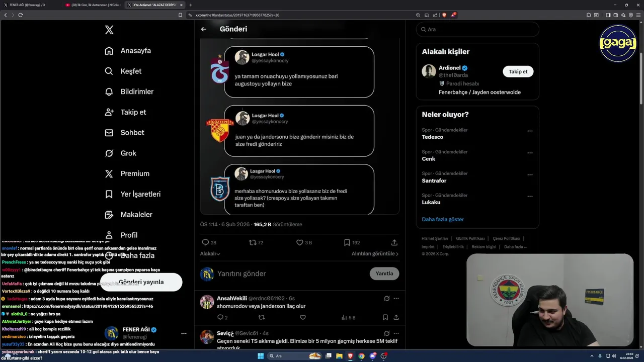
Task: Open the Takip et item in the sidebar
Action: (x=125, y=112)
